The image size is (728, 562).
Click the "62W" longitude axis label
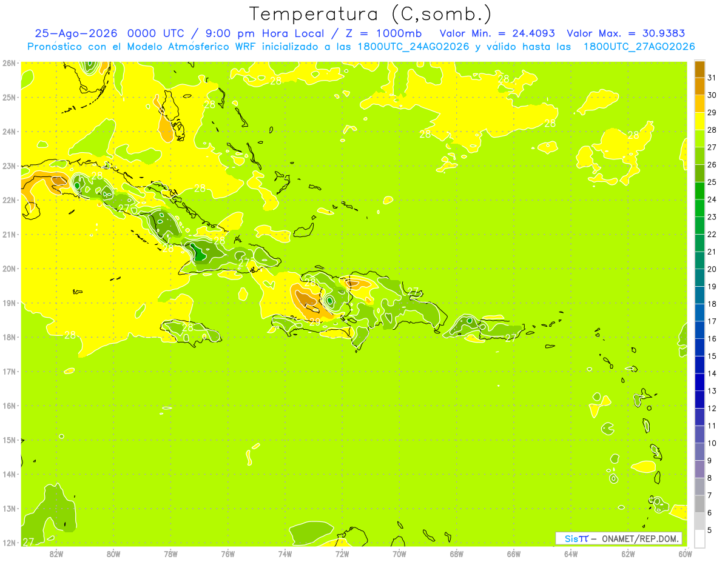(x=629, y=554)
